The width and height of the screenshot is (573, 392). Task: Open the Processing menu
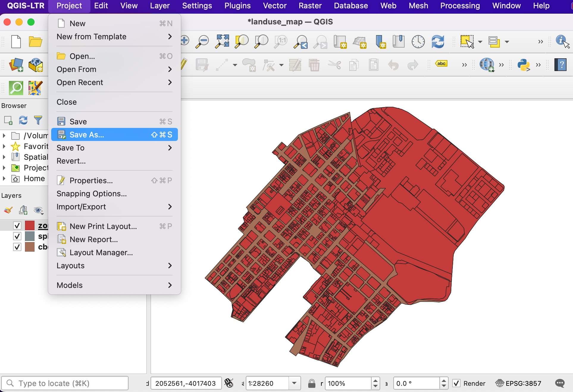coord(460,6)
